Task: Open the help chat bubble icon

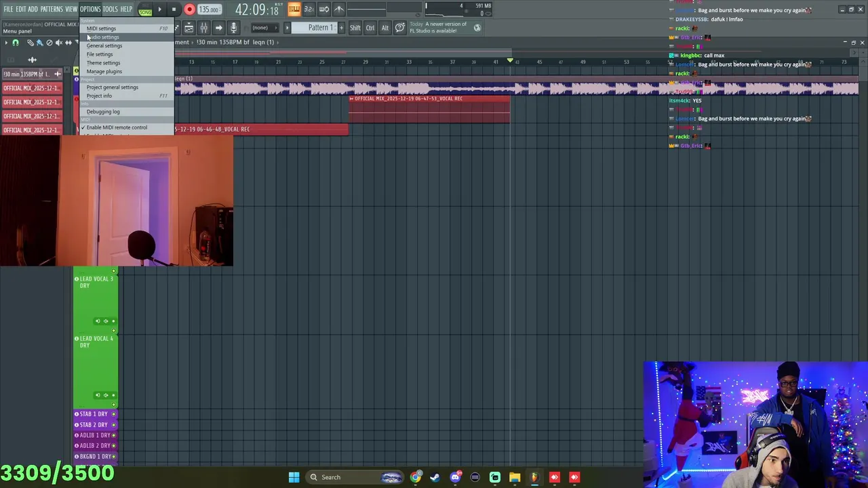Action: 400,28
